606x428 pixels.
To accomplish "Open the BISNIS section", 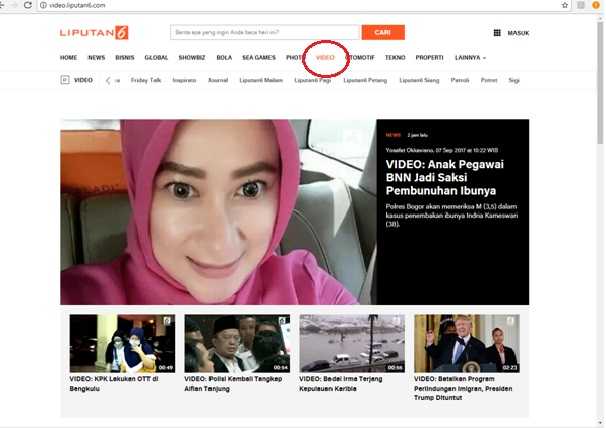I will pyautogui.click(x=125, y=58).
